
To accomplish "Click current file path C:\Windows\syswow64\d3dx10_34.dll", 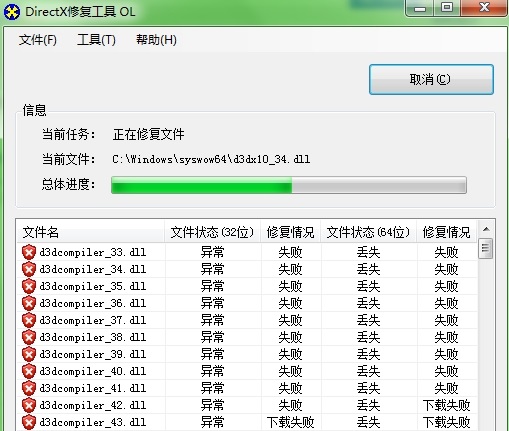I will tap(211, 159).
